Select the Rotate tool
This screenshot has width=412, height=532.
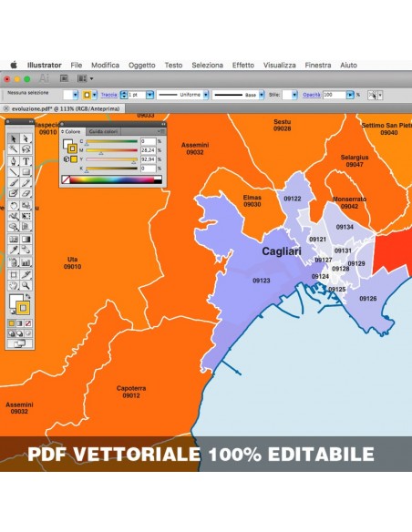click(x=14, y=206)
